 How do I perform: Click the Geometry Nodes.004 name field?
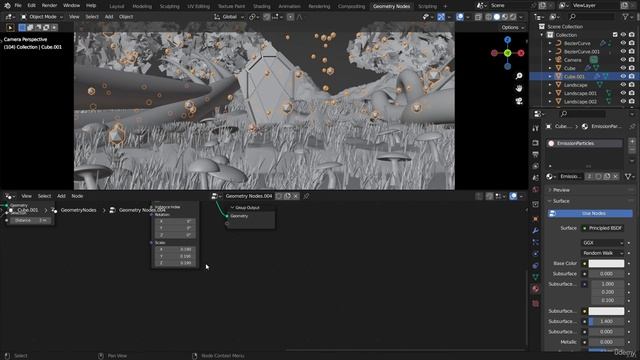pos(249,196)
